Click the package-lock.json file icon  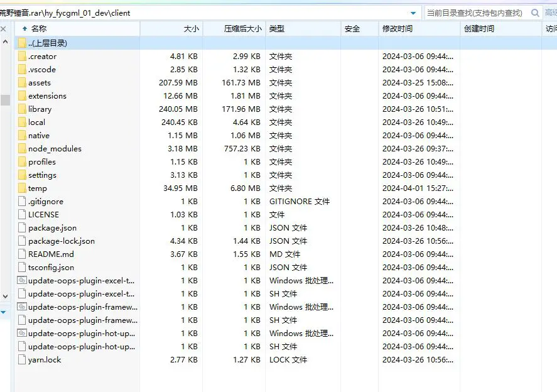(x=22, y=241)
